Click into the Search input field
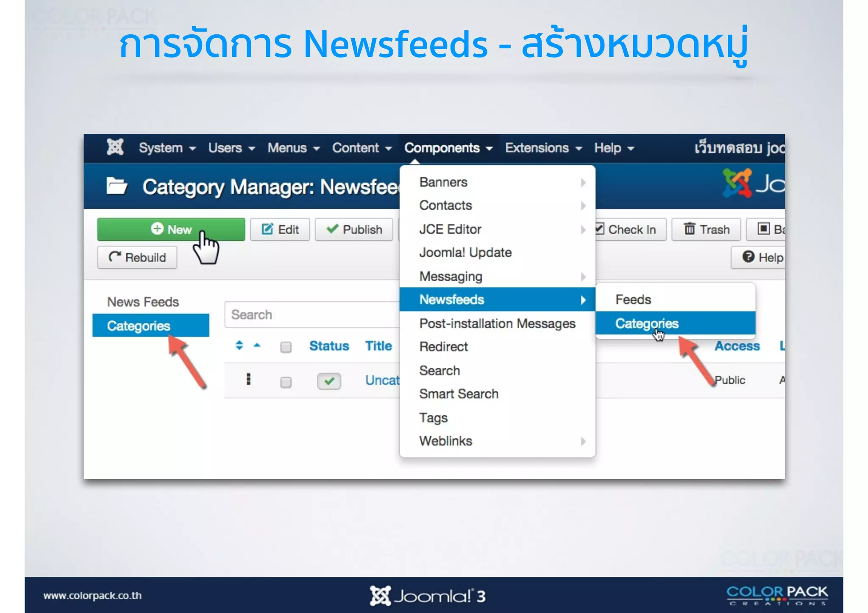868x613 pixels. [x=312, y=315]
